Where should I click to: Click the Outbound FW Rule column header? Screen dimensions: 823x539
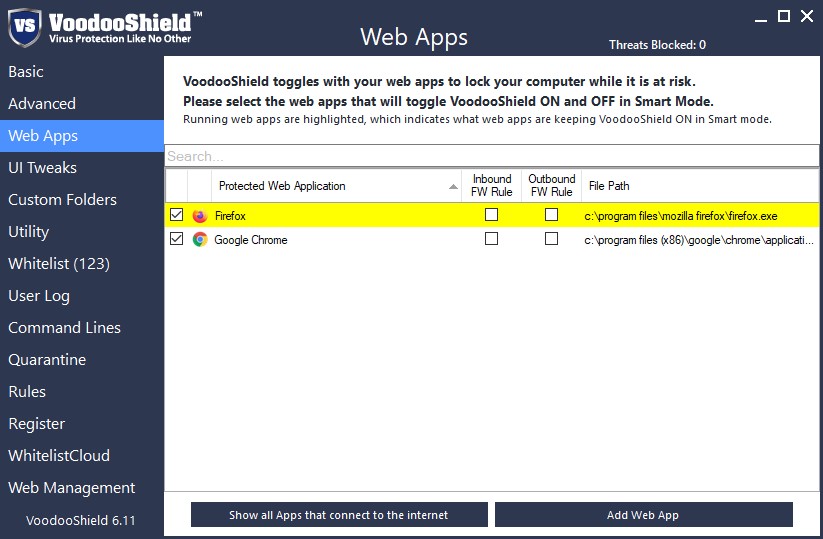(x=551, y=185)
